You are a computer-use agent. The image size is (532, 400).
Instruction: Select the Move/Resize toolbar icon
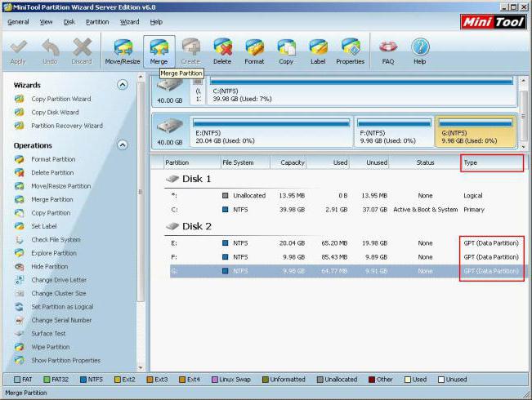tap(123, 47)
